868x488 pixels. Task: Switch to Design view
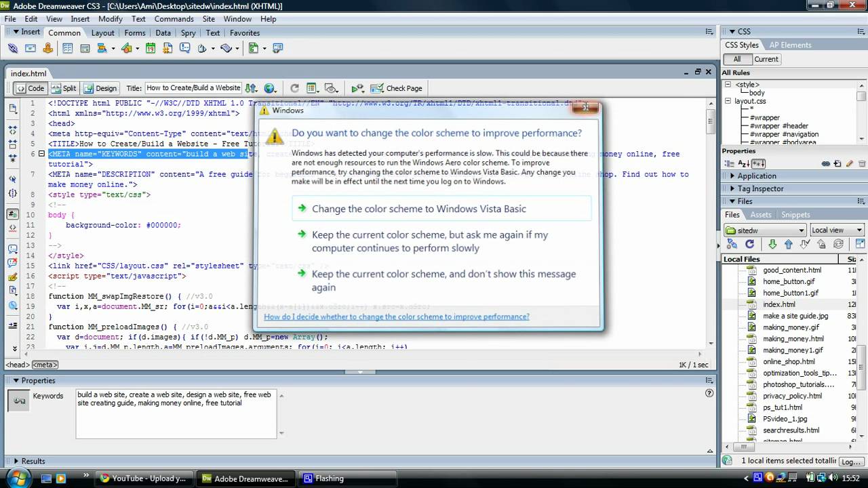tap(100, 88)
